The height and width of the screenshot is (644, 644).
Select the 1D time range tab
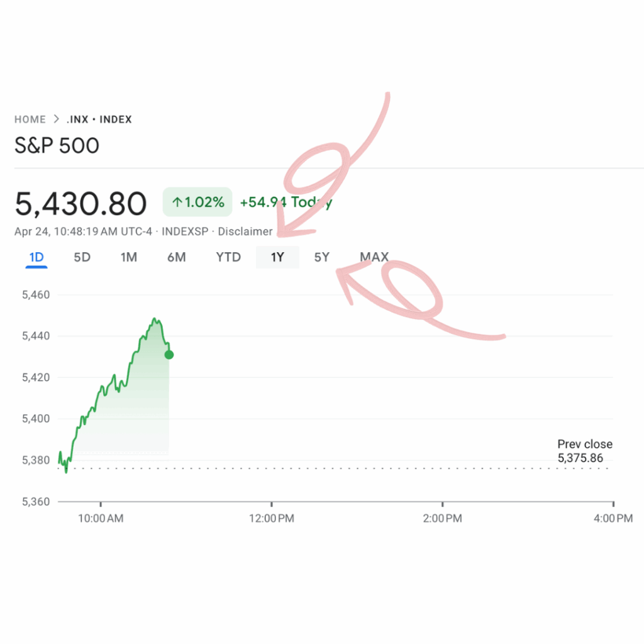tap(36, 257)
